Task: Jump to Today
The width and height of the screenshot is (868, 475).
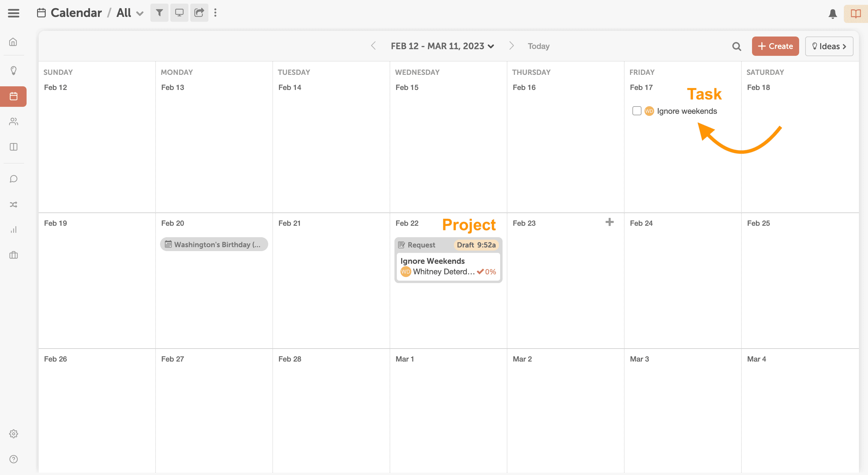Action: [538, 46]
